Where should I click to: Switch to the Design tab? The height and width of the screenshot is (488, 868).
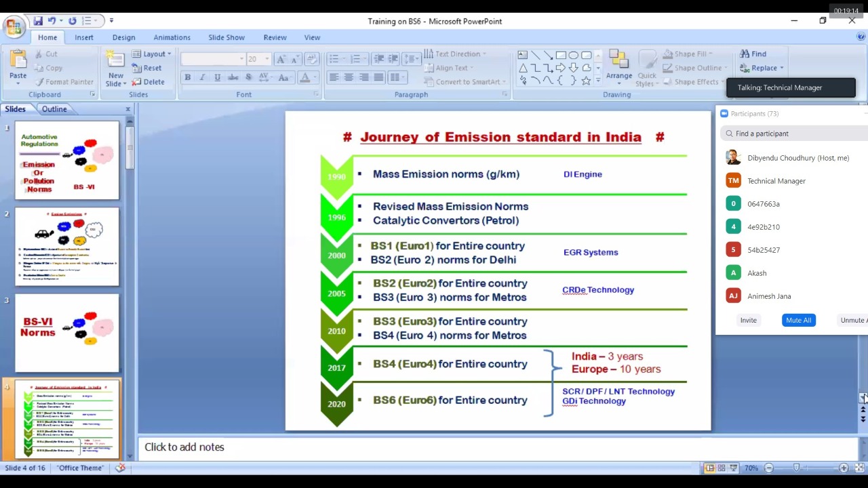[123, 37]
